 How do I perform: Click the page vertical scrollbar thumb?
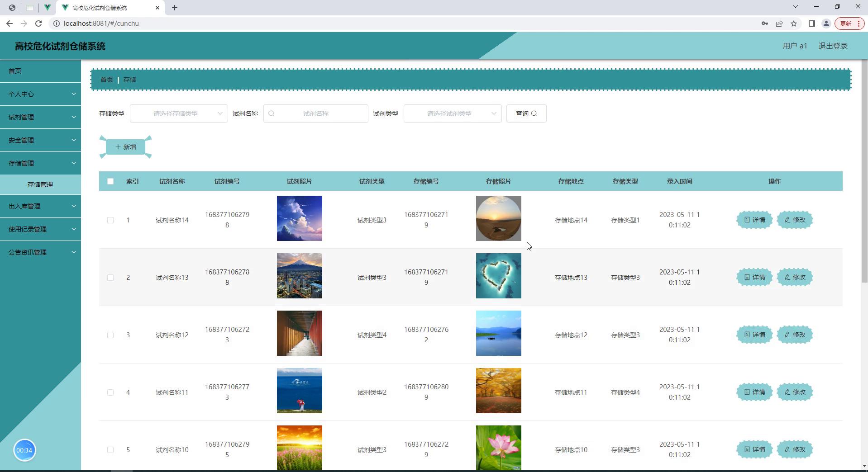[864, 172]
